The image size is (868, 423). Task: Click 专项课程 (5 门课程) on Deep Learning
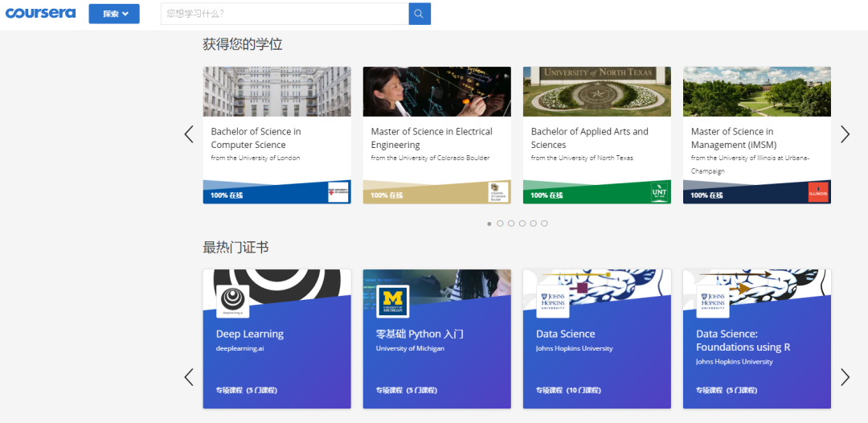(247, 390)
